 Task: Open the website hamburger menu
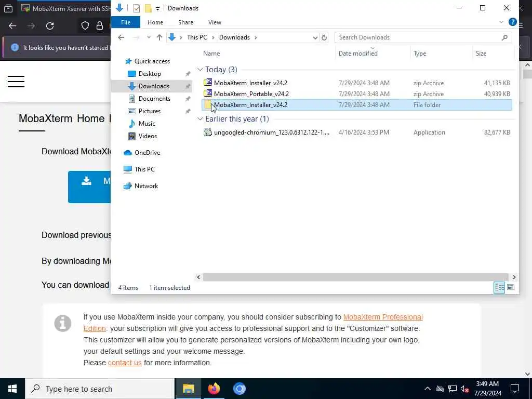16,82
